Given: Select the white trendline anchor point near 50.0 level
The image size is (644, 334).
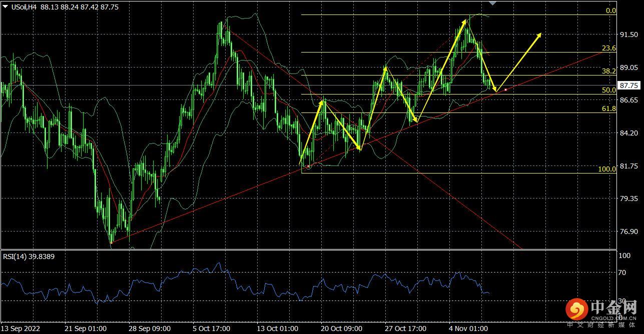Looking at the screenshot, I should coord(506,89).
